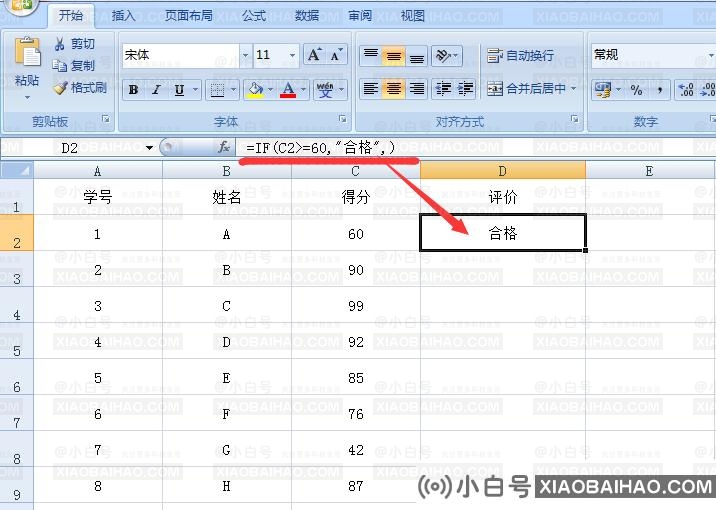Open font name 宋体 dropdown
716x510 pixels.
(246, 55)
